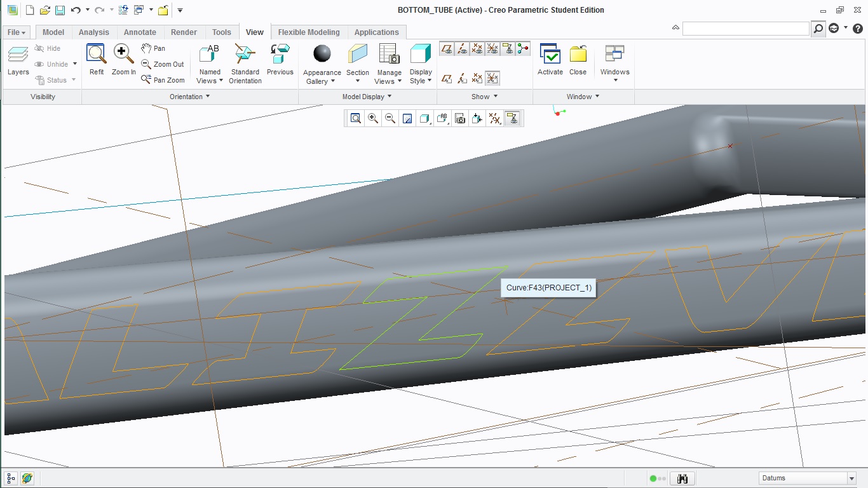Toggle in-graphics annotation display icon
The image size is (868, 488).
(512, 118)
